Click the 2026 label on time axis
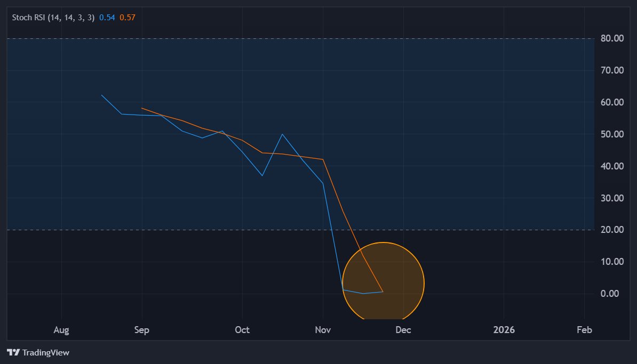637x364 pixels. [504, 330]
